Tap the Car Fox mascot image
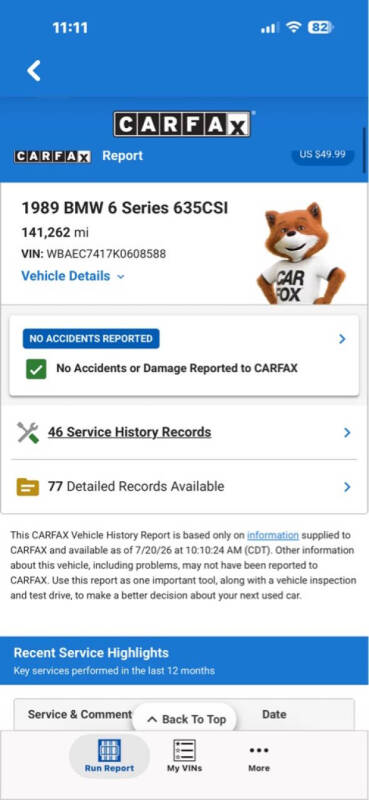This screenshot has width=369, height=800. [x=300, y=253]
